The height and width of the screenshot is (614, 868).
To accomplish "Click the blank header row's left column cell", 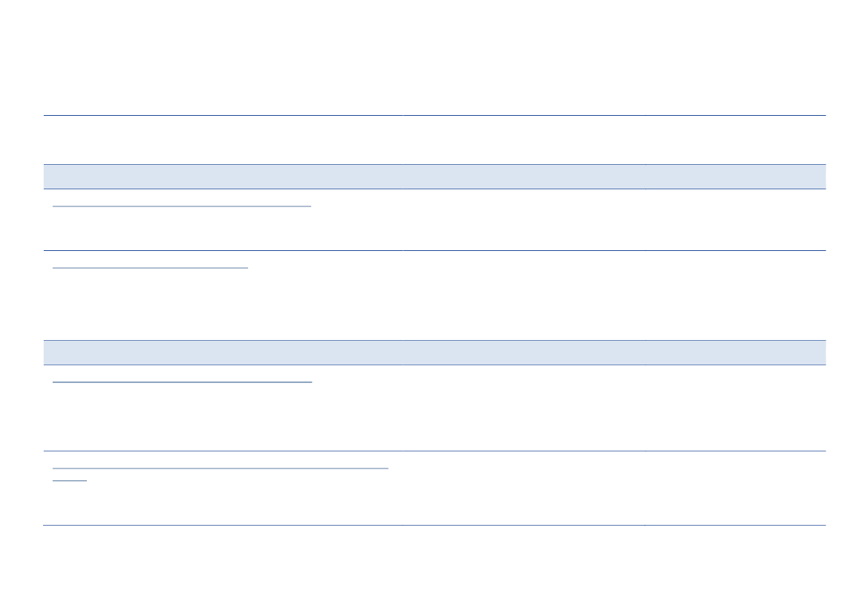I will click(223, 140).
